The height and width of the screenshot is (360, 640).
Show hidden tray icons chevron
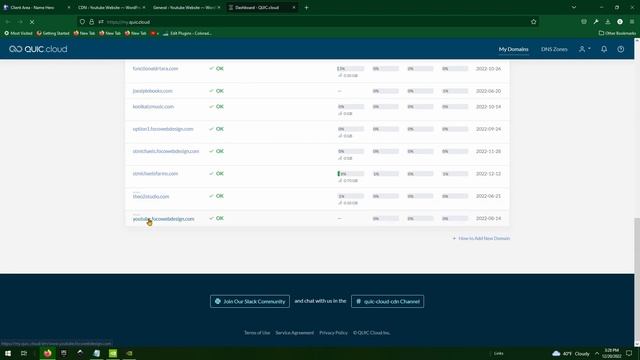pyautogui.click(x=597, y=353)
